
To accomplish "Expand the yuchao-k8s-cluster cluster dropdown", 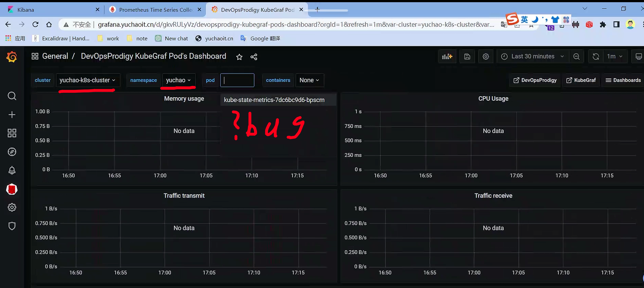I will 88,80.
